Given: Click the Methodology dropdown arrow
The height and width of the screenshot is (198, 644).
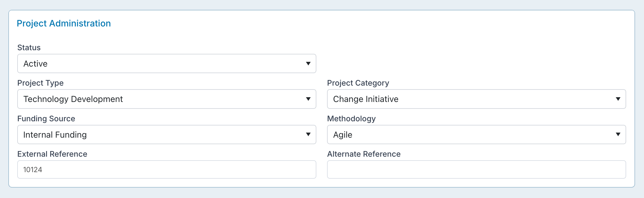Looking at the screenshot, I should point(618,135).
